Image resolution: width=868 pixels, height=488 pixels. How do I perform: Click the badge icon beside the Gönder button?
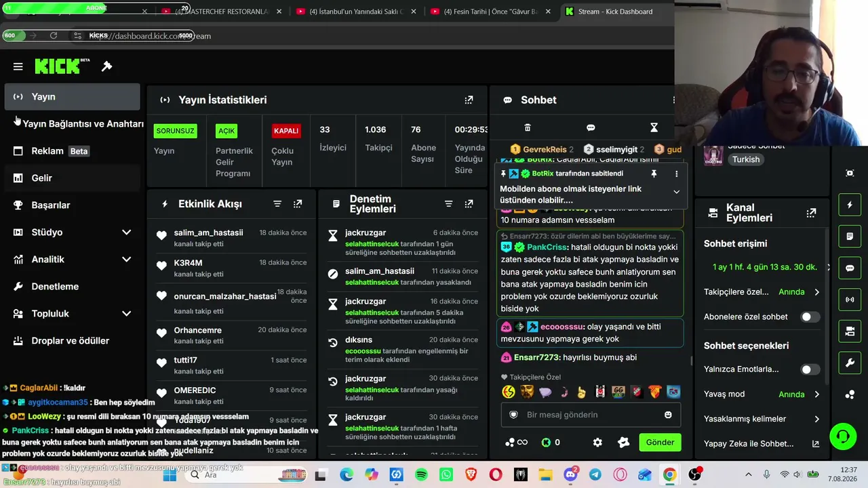(x=623, y=443)
